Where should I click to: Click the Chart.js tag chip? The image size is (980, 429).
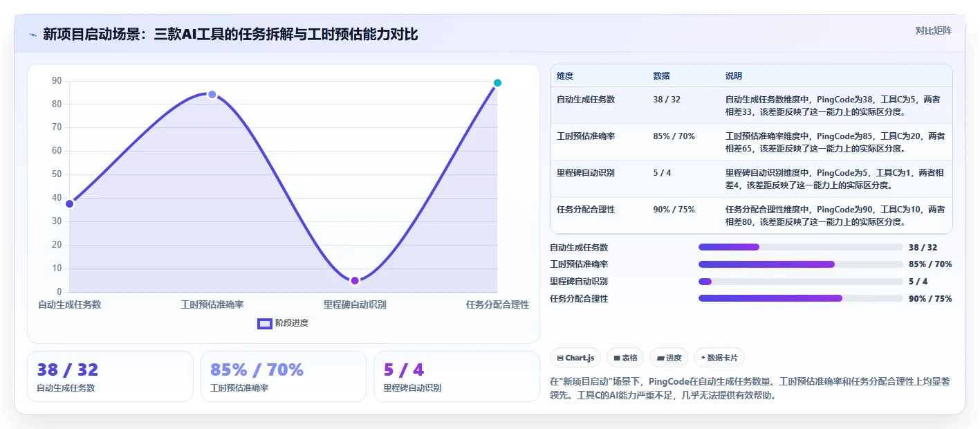[x=575, y=358]
